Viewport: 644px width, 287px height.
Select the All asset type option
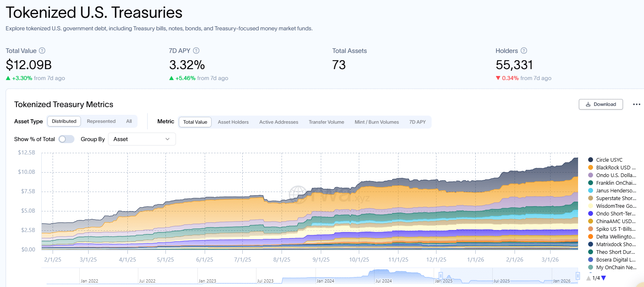click(129, 121)
